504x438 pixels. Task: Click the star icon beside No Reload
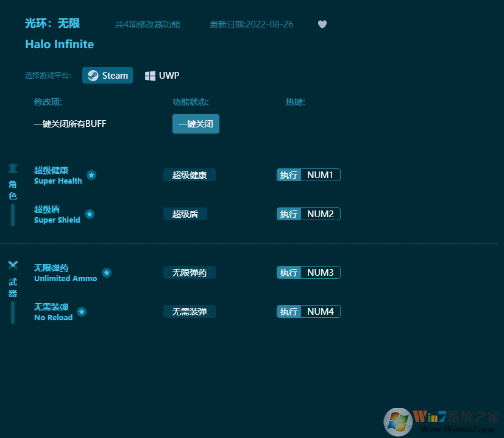[80, 312]
